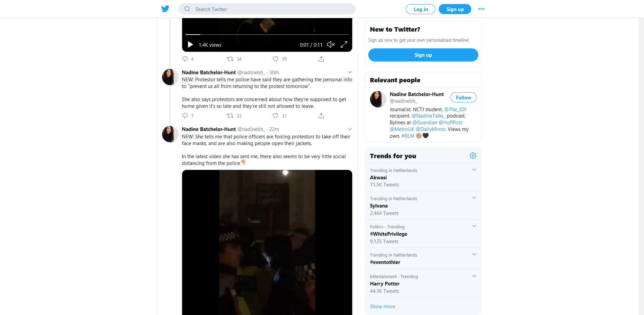Unmute the video sound icon

[331, 45]
